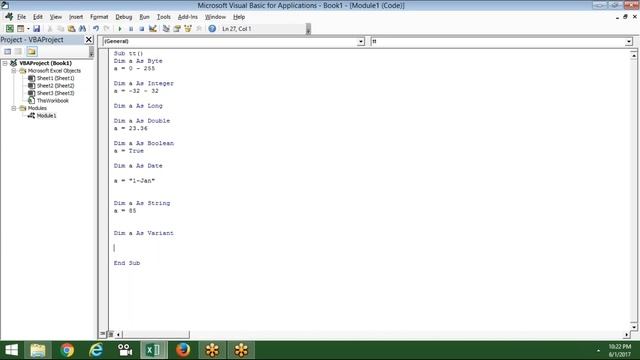
Task: Click the Break pause icon
Action: pyautogui.click(x=131, y=29)
